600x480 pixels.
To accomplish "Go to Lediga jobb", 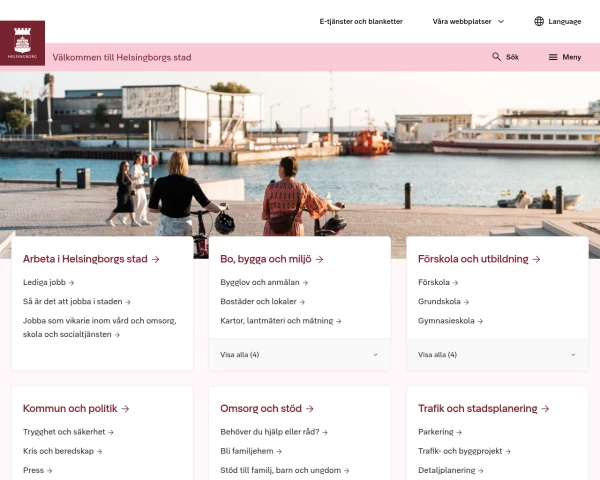I will (x=48, y=282).
